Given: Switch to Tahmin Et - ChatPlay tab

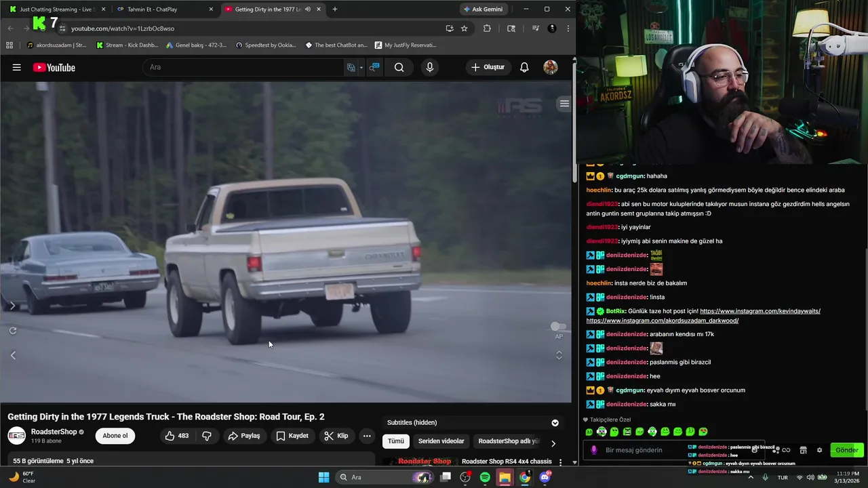Looking at the screenshot, I should [165, 9].
